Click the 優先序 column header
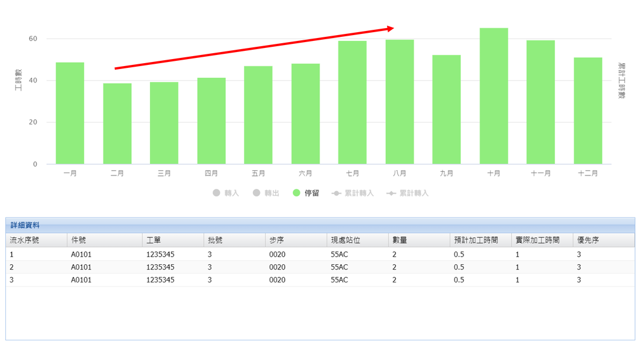Image resolution: width=644 pixels, height=345 pixels. (x=604, y=240)
